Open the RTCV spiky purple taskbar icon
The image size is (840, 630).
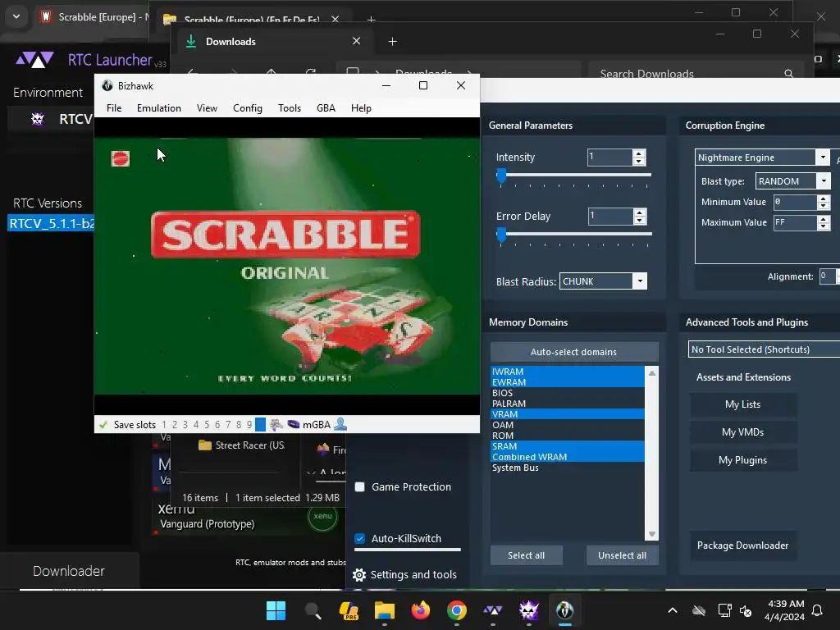pos(529,610)
